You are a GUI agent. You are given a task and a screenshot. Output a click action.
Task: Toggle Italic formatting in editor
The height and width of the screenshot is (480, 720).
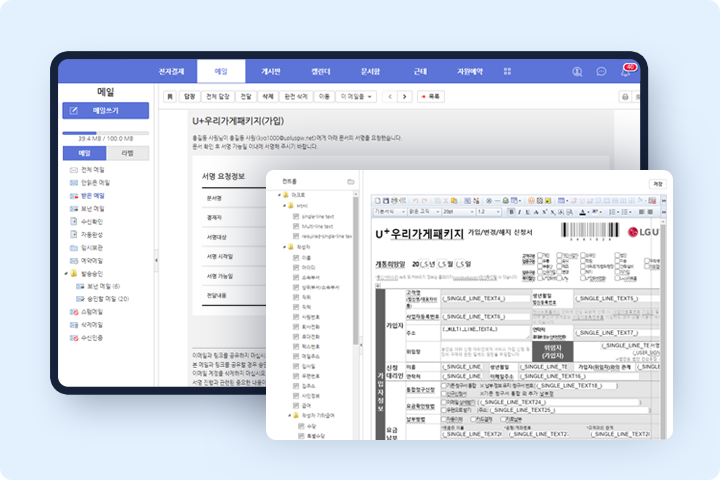[x=519, y=212]
